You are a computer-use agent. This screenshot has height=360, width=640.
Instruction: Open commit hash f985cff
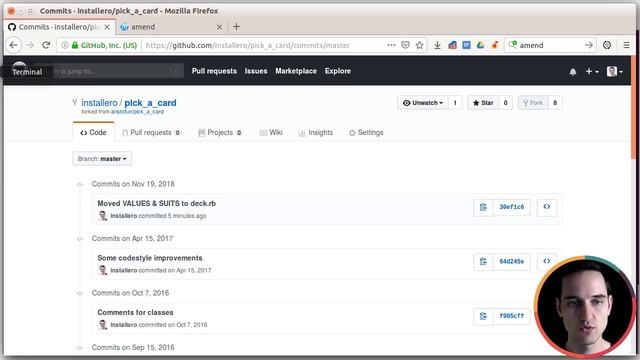512,316
